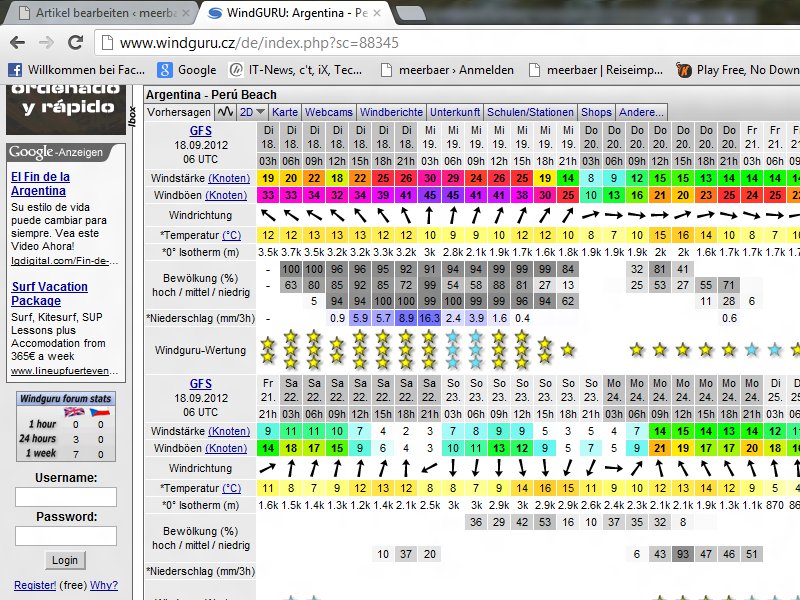
Task: Focus the Username input field
Action: click(66, 497)
